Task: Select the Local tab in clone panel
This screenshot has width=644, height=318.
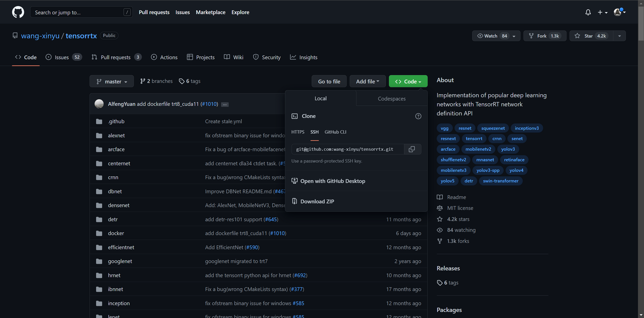Action: [x=321, y=98]
